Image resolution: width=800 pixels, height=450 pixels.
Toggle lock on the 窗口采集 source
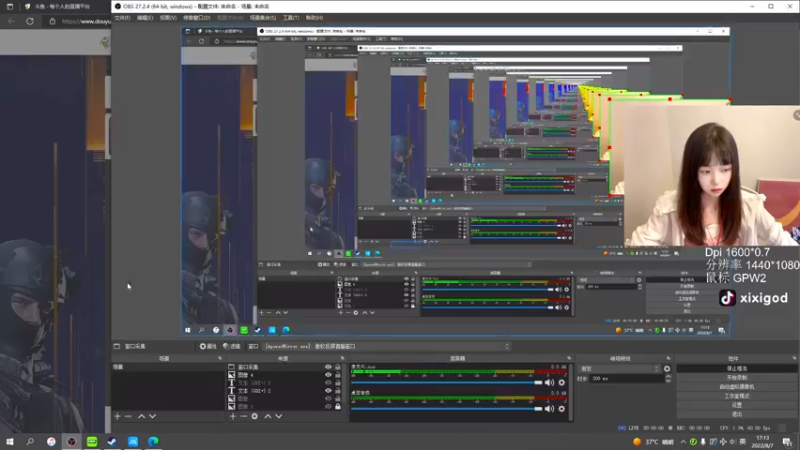click(338, 367)
